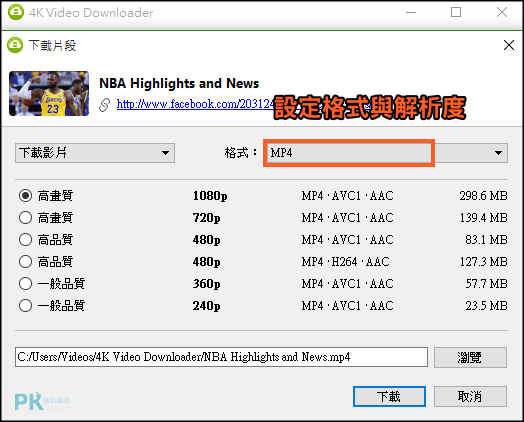Image resolution: width=524 pixels, height=422 pixels.
Task: Click the NBA Highlights and News title
Action: click(x=179, y=83)
